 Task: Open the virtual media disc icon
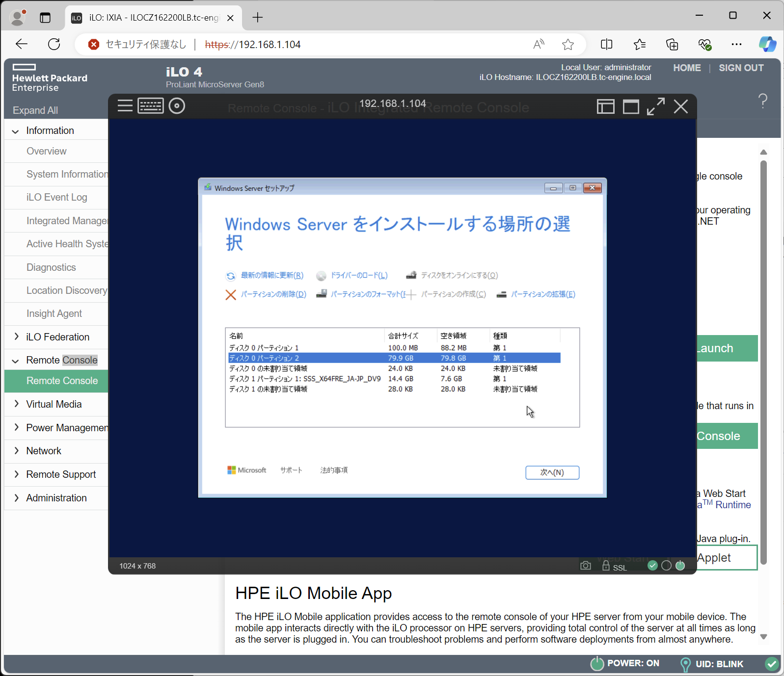pos(177,105)
